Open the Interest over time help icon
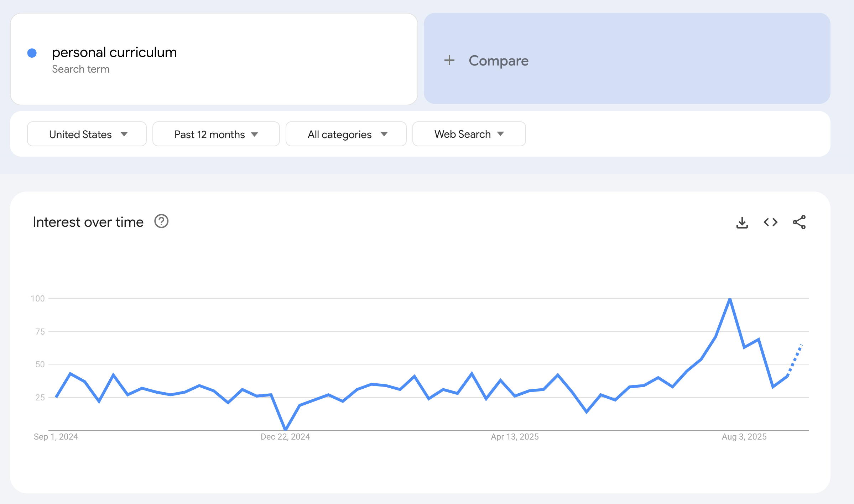Viewport: 854px width, 504px height. pos(161,221)
